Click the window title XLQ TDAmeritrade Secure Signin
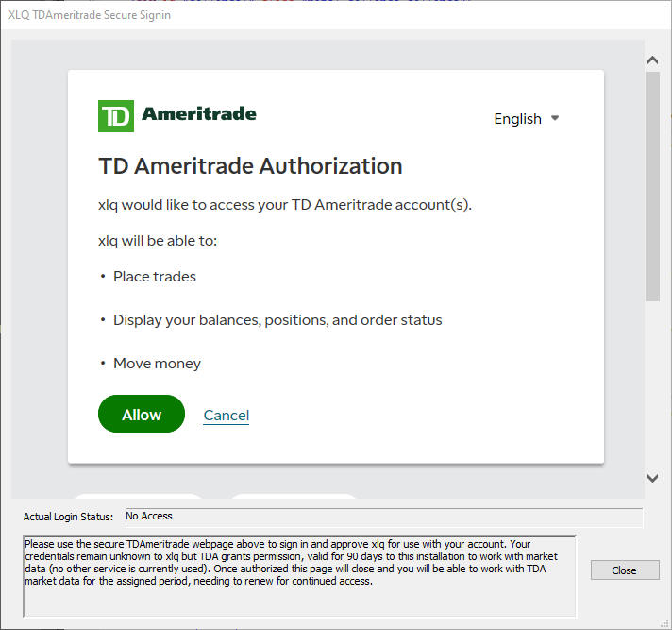The width and height of the screenshot is (672, 630). [89, 15]
